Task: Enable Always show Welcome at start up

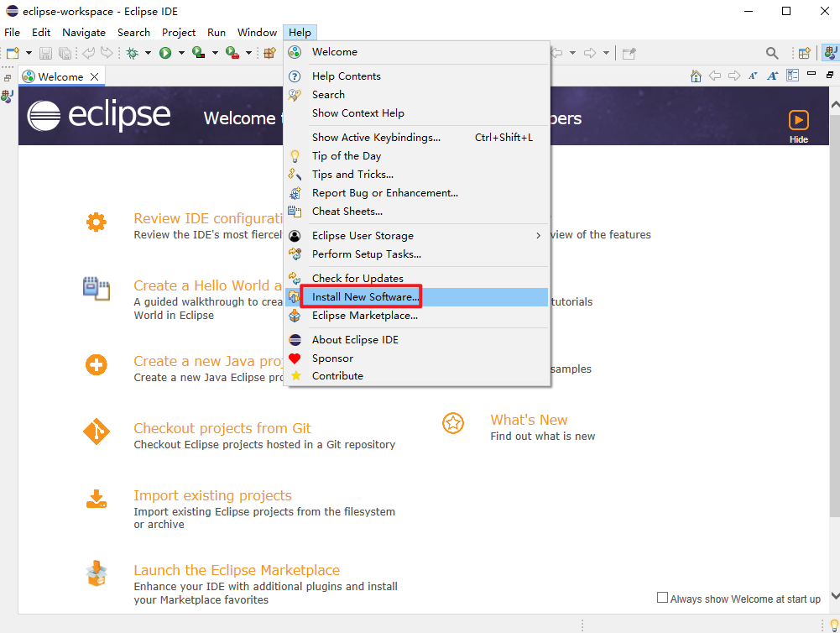Action: (x=663, y=598)
